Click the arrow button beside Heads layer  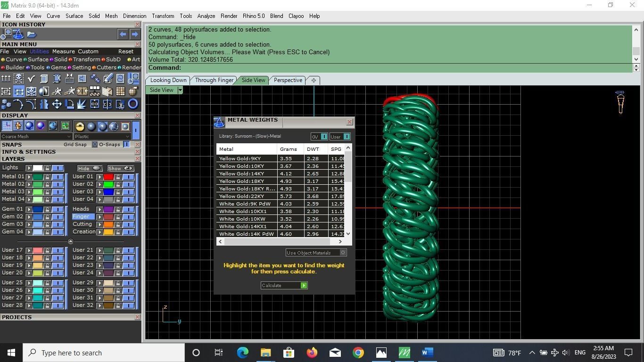coord(99,209)
